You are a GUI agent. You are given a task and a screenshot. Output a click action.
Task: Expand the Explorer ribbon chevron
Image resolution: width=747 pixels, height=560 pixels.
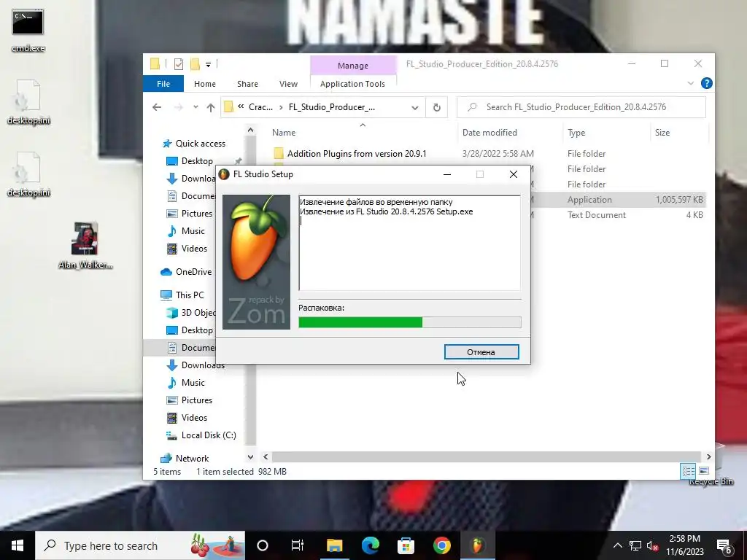pyautogui.click(x=690, y=83)
